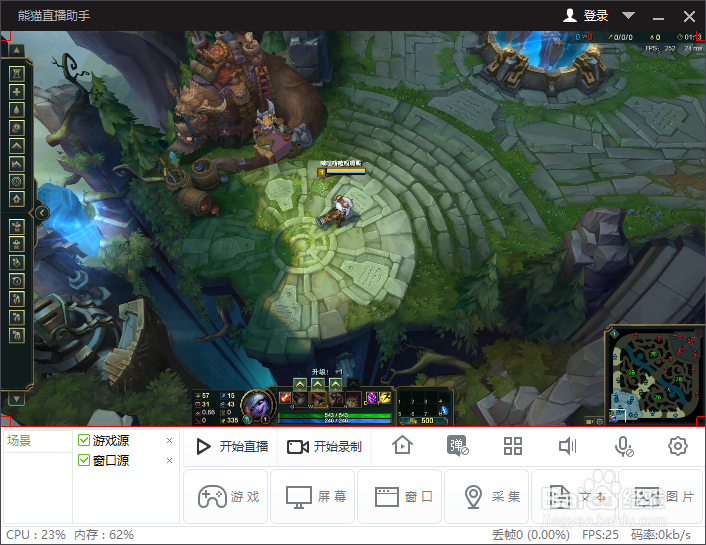Click the 开始直播 start streaming button
706x545 pixels.
click(x=232, y=446)
